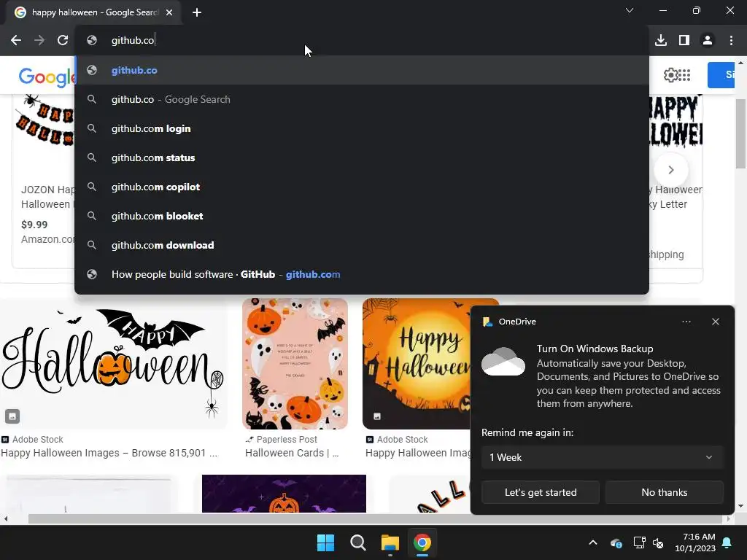Screen dimensions: 747x560
Task: Expand the tab search chevron in title bar
Action: click(630, 10)
